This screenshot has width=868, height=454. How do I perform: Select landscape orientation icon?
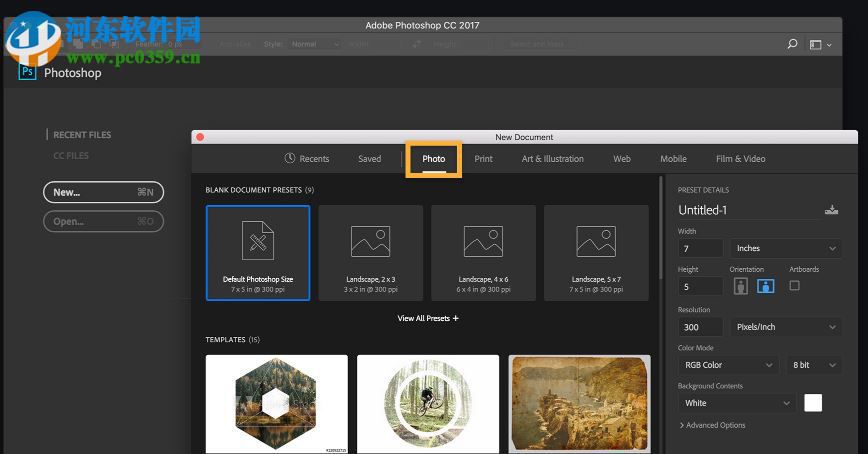click(766, 286)
